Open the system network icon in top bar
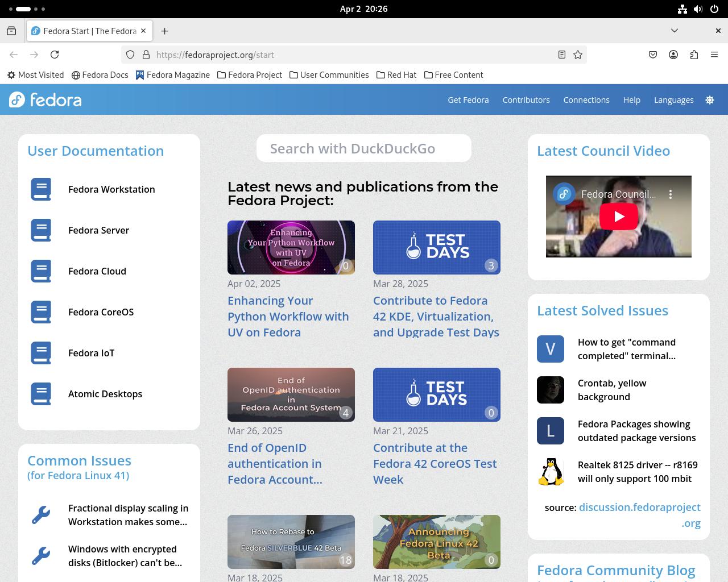 point(682,9)
